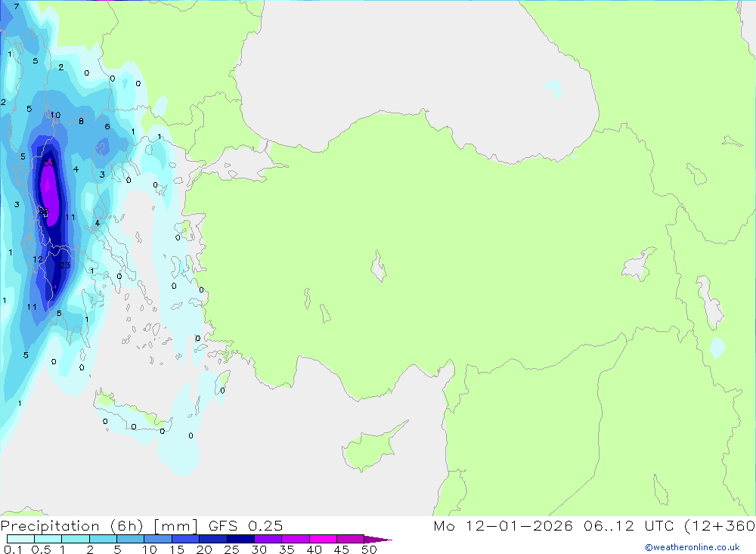Click the '50' legend scale label
Viewport: 756px width, 554px height.
369,549
